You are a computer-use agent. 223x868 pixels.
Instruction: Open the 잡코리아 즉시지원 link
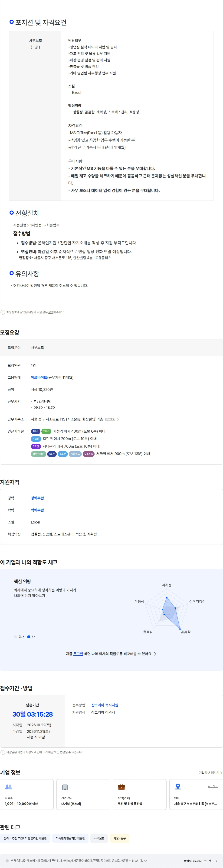pyautogui.click(x=105, y=705)
